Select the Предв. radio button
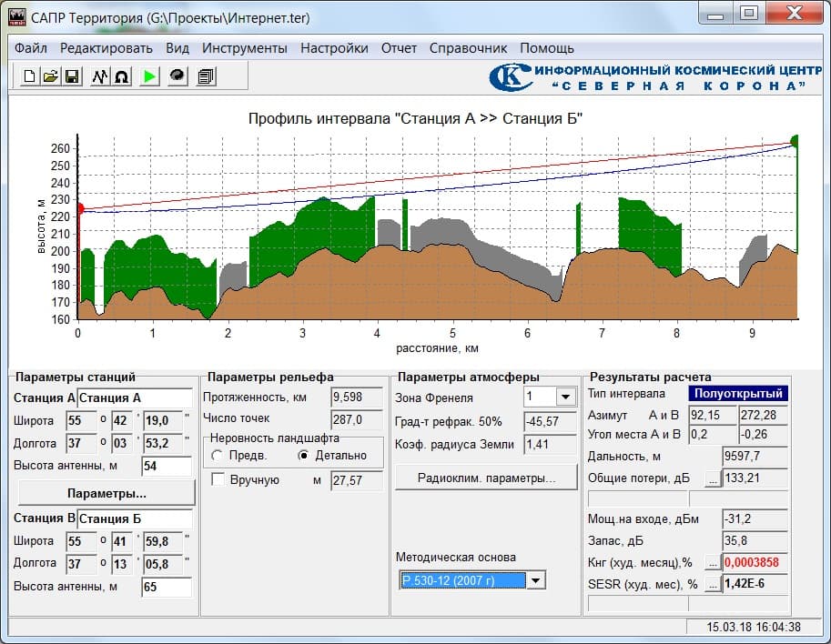The height and width of the screenshot is (644, 831). [217, 455]
